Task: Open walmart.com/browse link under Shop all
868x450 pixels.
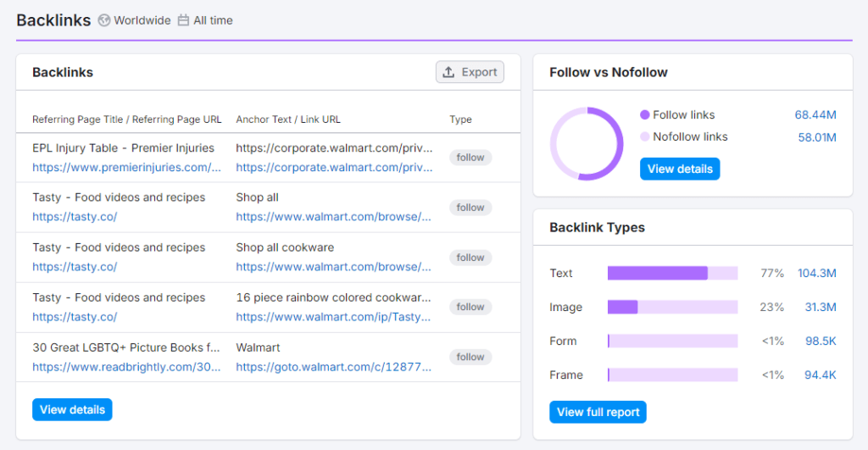Action: [x=333, y=216]
